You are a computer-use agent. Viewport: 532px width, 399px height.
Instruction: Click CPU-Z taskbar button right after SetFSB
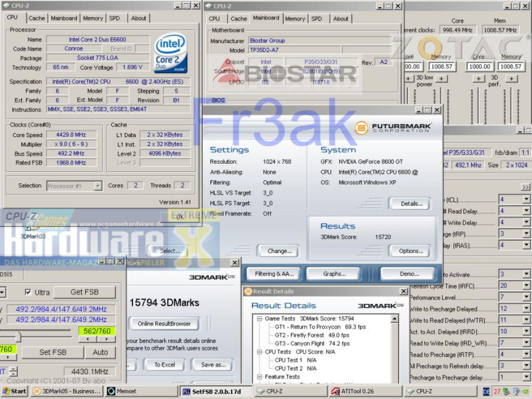(290, 391)
